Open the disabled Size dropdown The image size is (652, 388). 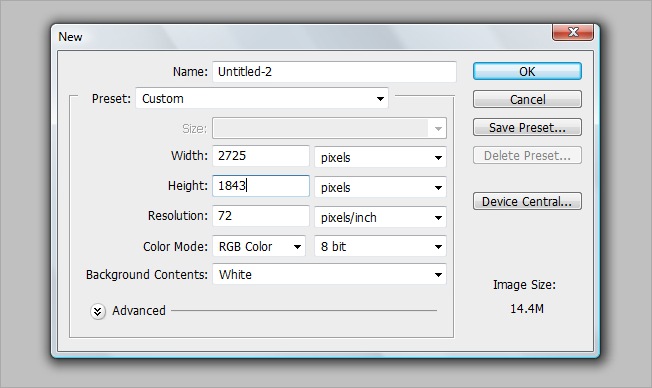pos(329,129)
